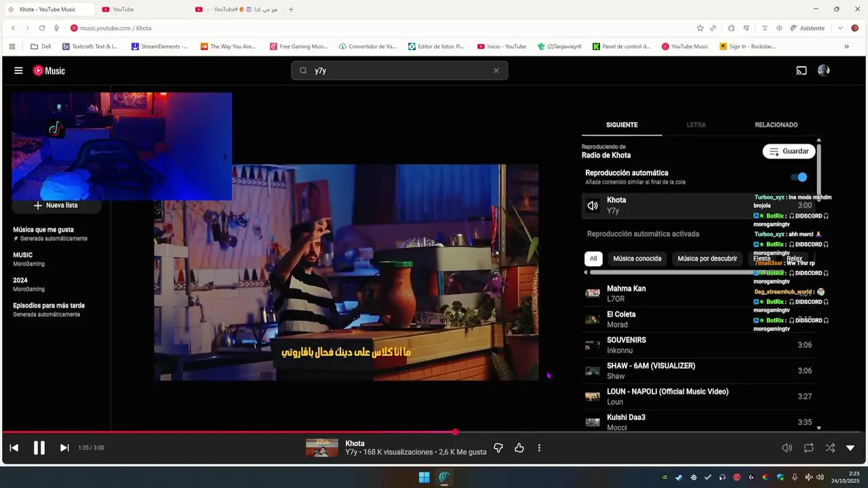The width and height of the screenshot is (868, 488).
Task: Open the player bar three-dot menu
Action: click(x=539, y=448)
